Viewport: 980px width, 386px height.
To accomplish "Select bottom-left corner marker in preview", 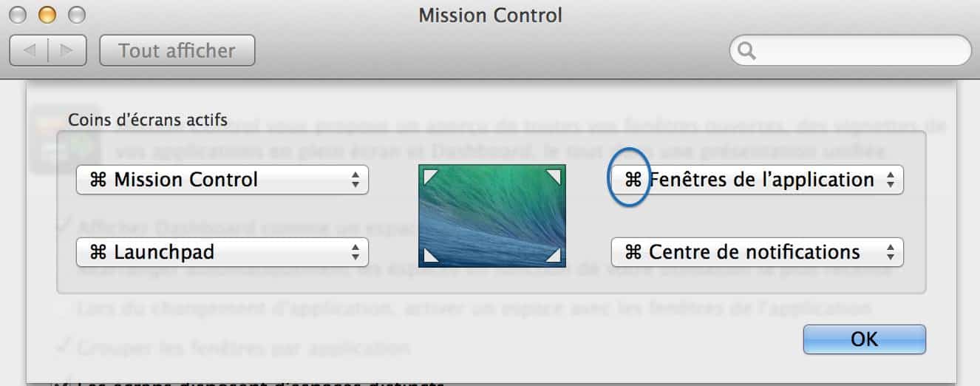I will [429, 255].
